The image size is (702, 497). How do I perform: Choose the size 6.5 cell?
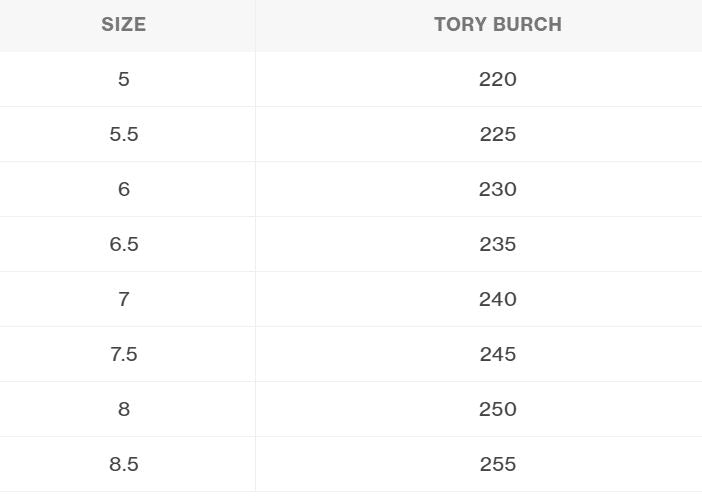124,244
